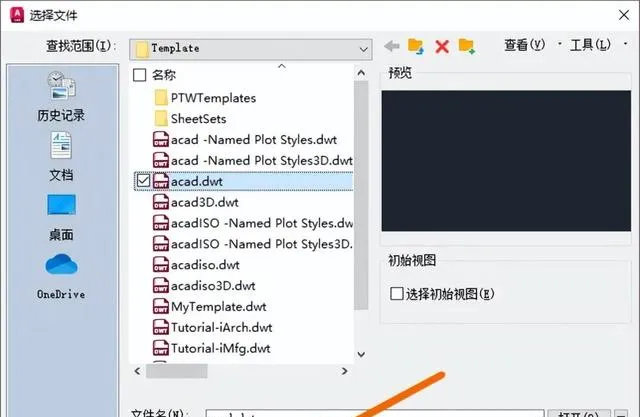Screen dimensions: 640x417
Task: Select Tutorial-iMfg.dwt file
Action: [220, 348]
